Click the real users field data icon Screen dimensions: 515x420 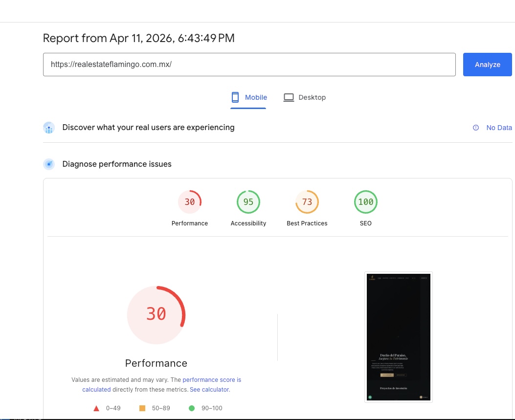[48, 128]
